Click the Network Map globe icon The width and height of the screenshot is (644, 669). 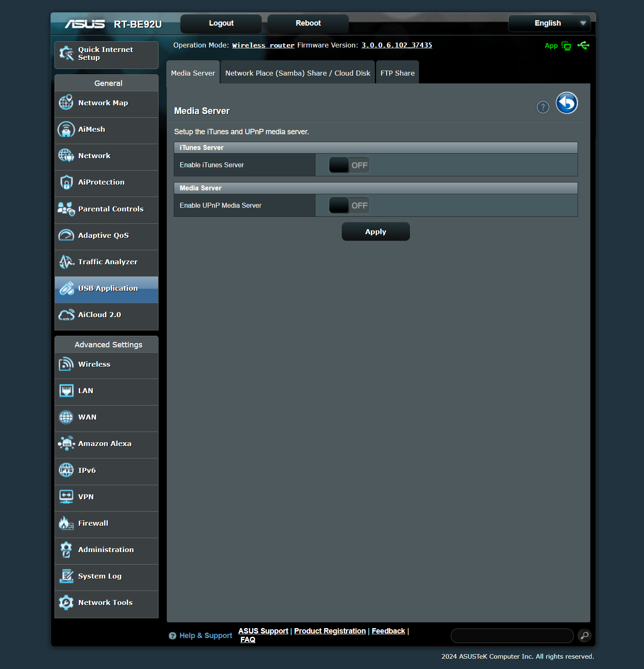click(x=66, y=102)
